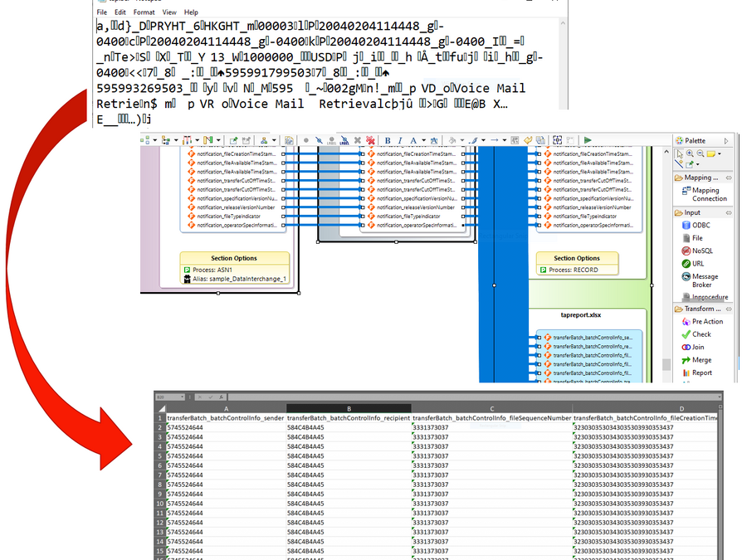Open the yellow note tool dropdown arrow

coord(719,153)
